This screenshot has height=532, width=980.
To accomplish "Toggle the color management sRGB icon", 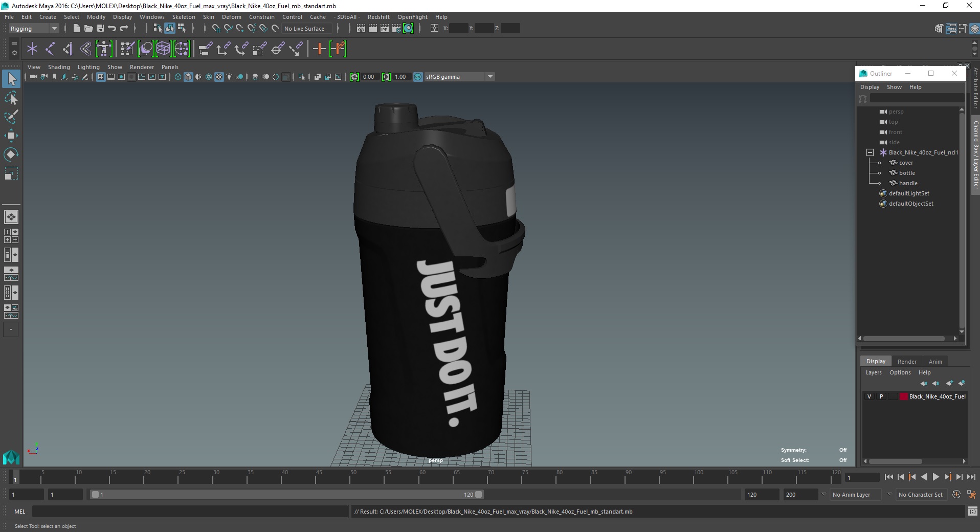I will [418, 77].
